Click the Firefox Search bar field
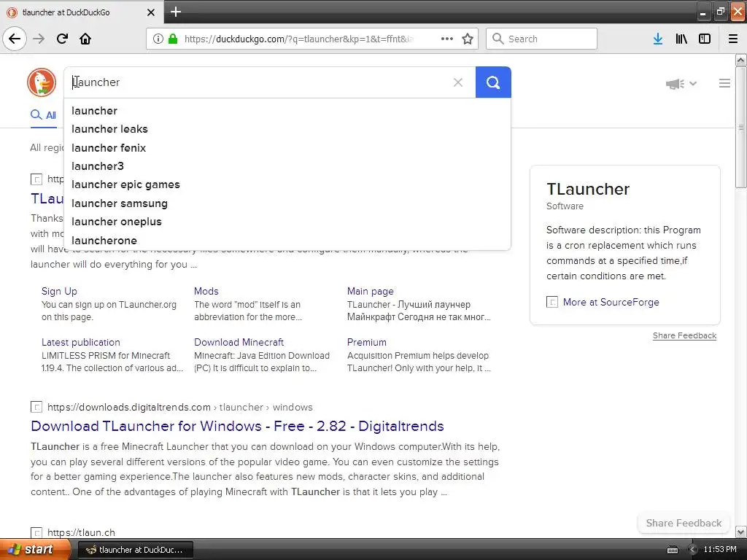747x560 pixels. [x=541, y=39]
